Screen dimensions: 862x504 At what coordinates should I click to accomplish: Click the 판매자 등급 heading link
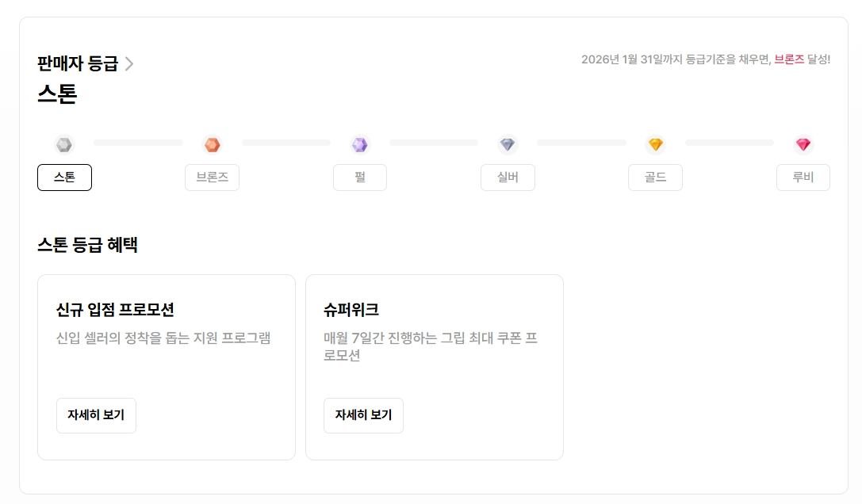click(78, 64)
